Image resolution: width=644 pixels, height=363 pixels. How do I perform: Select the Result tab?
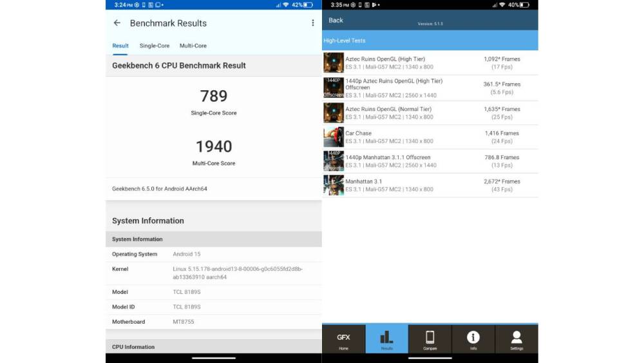(x=120, y=46)
